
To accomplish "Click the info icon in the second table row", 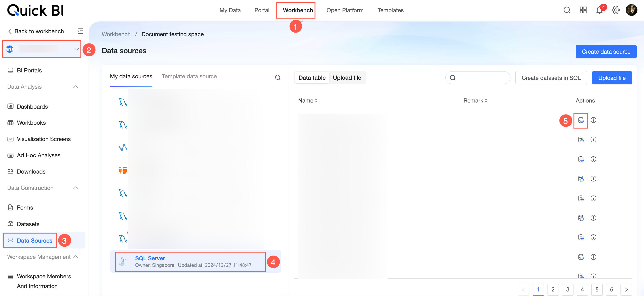I will click(x=593, y=139).
